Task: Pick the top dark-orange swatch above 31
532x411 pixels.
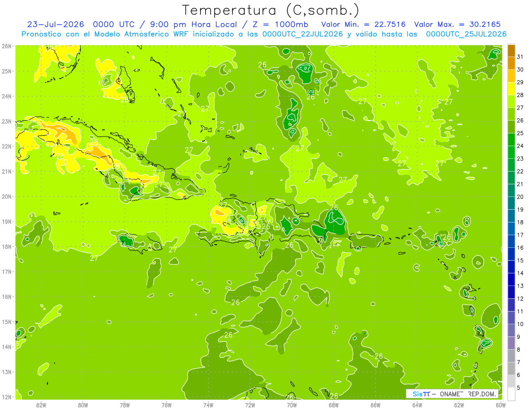Action: click(x=511, y=51)
